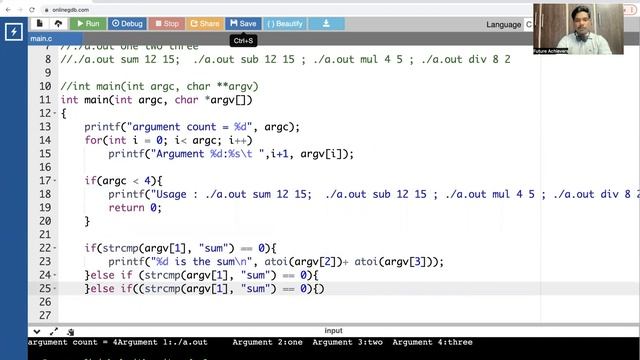
Task: Click the copy console output icon
Action: pyautogui.click(x=70, y=332)
